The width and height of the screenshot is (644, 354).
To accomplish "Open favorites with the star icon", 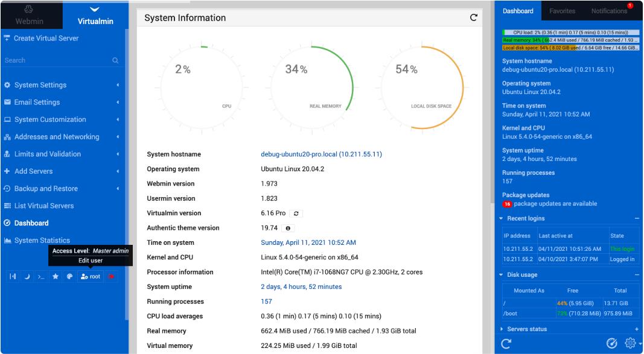I will [x=56, y=276].
